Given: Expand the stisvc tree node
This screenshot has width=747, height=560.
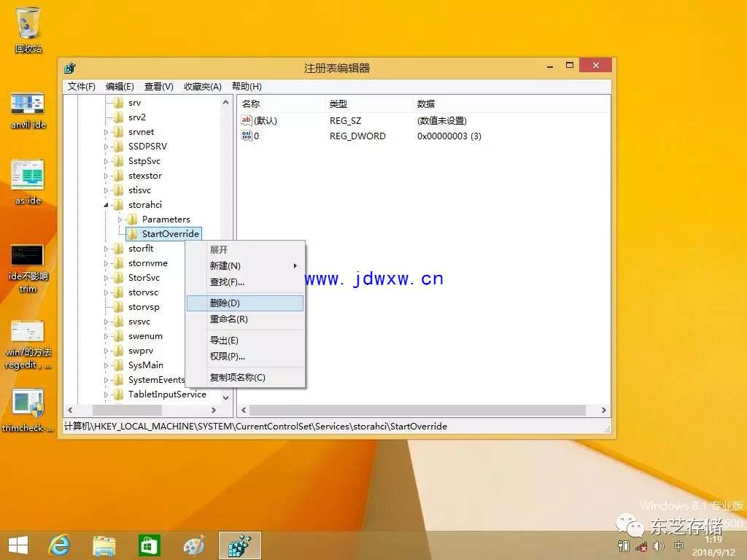Looking at the screenshot, I should pyautogui.click(x=106, y=190).
